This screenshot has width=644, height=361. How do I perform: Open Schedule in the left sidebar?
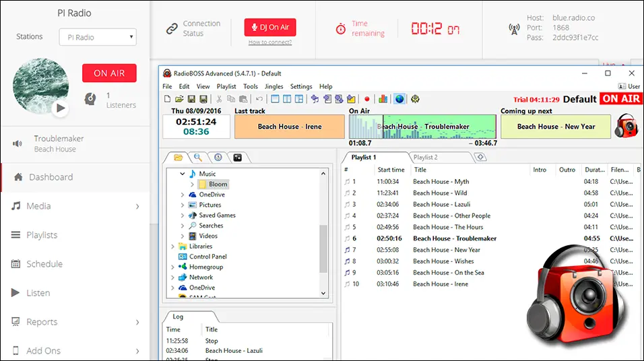point(44,264)
